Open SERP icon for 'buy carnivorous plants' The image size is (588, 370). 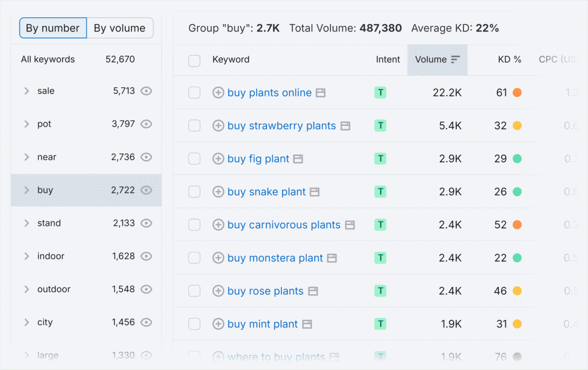point(350,225)
